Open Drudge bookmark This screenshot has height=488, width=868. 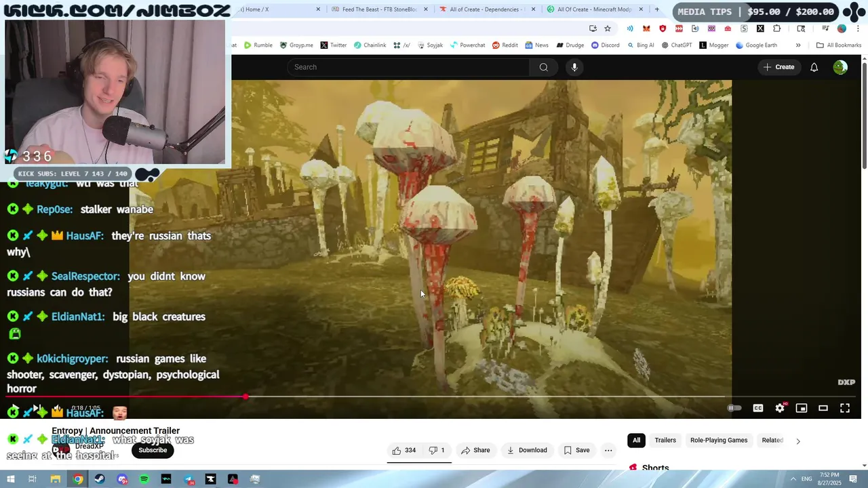[x=570, y=45]
